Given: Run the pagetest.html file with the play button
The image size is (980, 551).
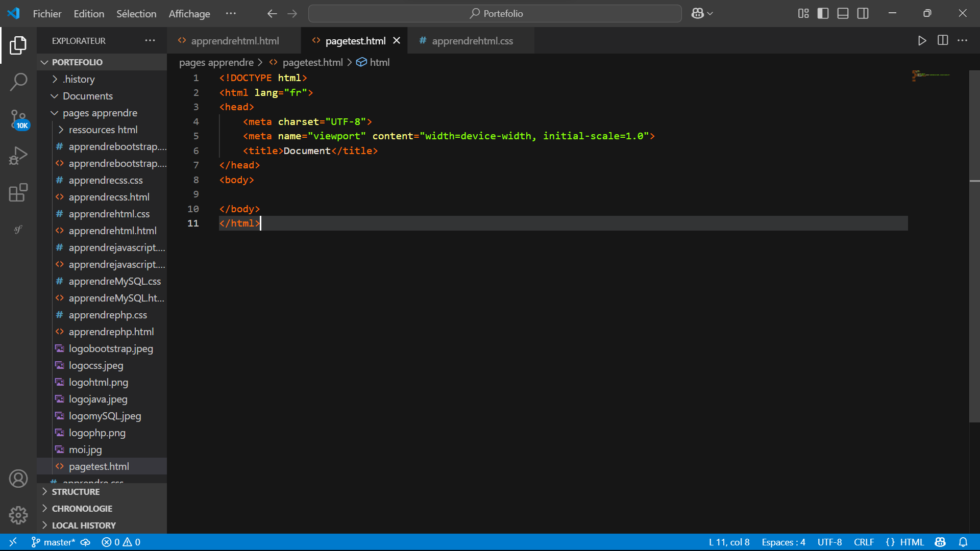Looking at the screenshot, I should [922, 40].
